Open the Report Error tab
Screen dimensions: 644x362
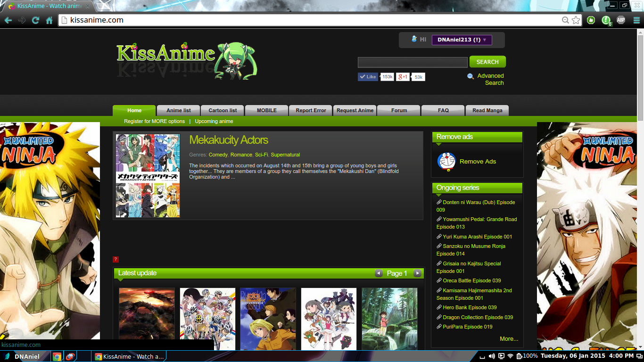[x=311, y=110]
